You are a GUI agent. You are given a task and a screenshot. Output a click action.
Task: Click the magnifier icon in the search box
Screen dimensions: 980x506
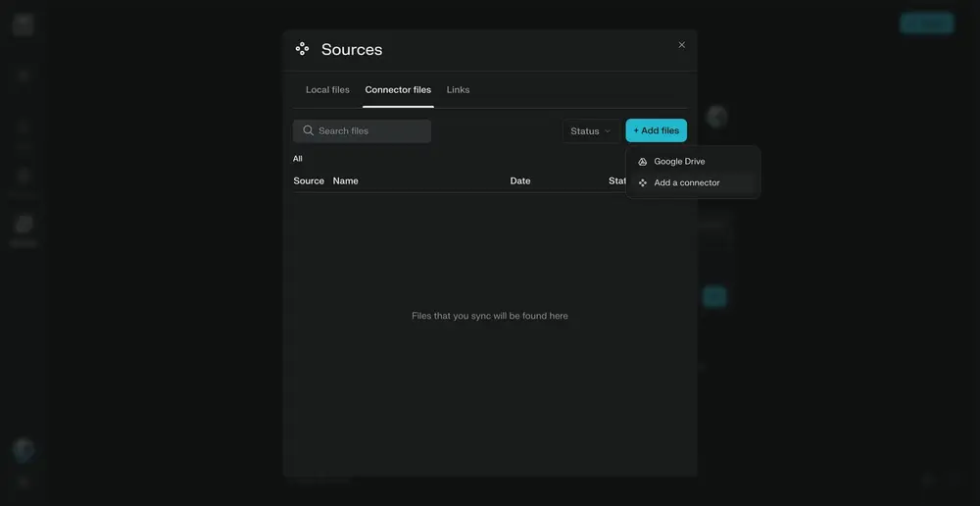[x=309, y=131]
